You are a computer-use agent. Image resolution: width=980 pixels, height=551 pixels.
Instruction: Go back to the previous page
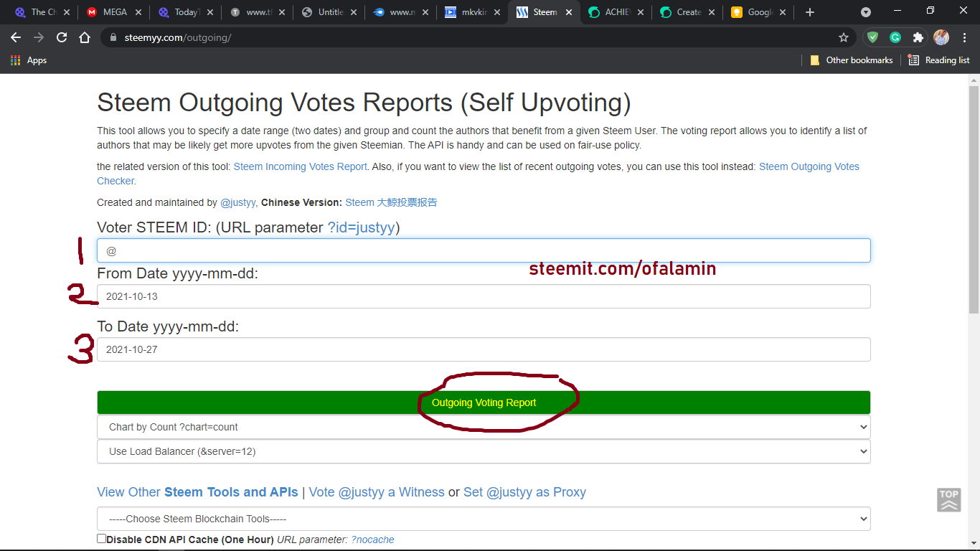(16, 37)
